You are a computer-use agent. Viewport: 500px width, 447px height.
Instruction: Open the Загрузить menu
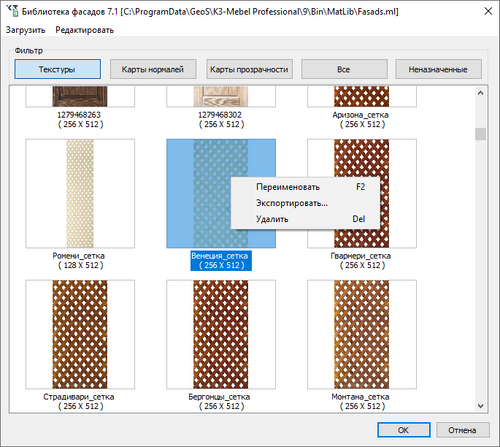(25, 30)
